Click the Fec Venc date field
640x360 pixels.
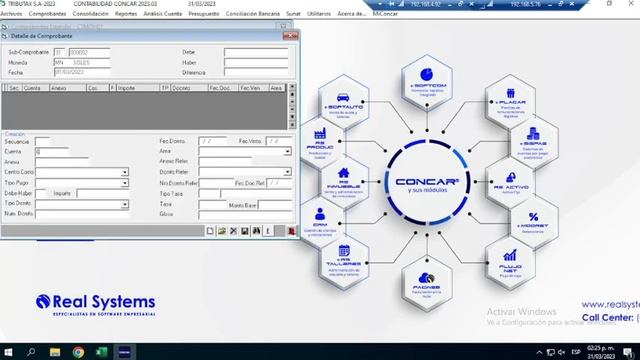click(279, 141)
